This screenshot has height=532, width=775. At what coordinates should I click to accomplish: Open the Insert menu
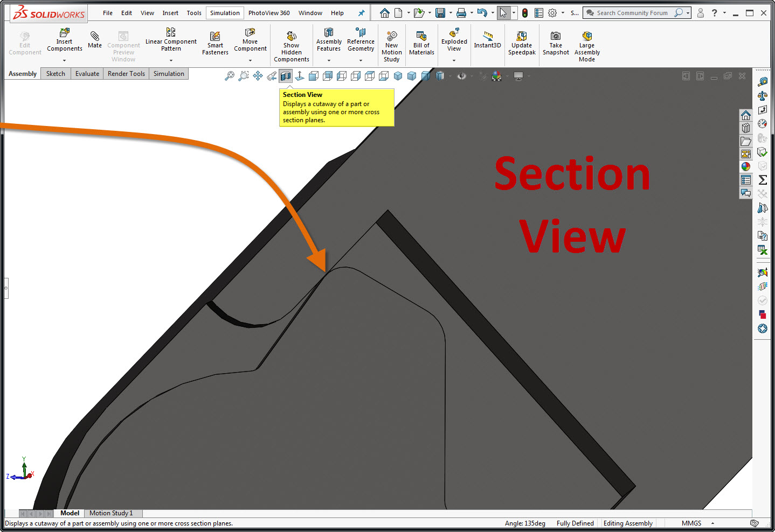point(170,13)
